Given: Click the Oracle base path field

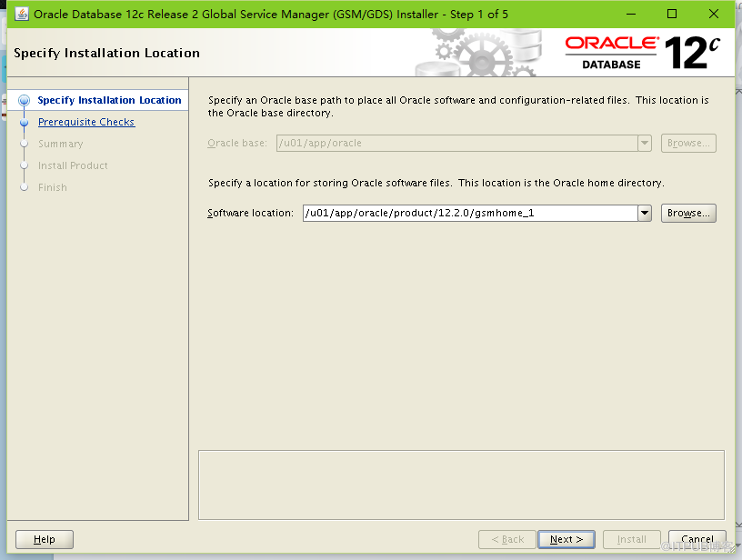Looking at the screenshot, I should pyautogui.click(x=456, y=143).
